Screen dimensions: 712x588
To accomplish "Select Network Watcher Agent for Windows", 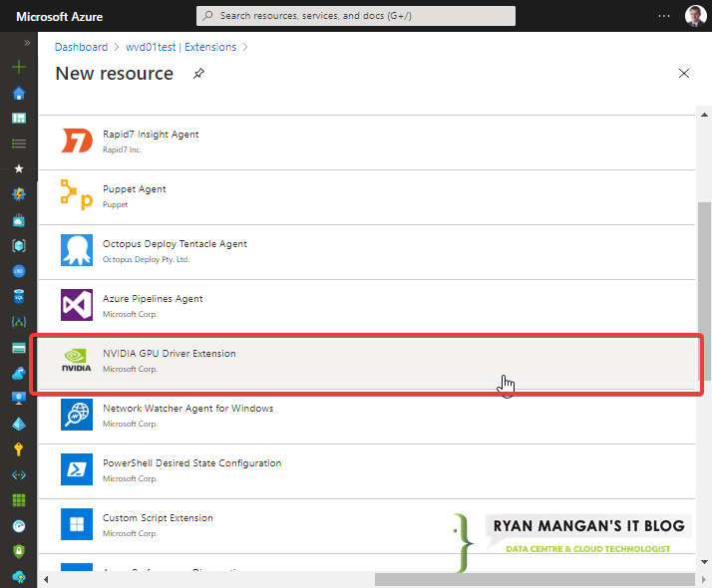I will click(x=367, y=417).
